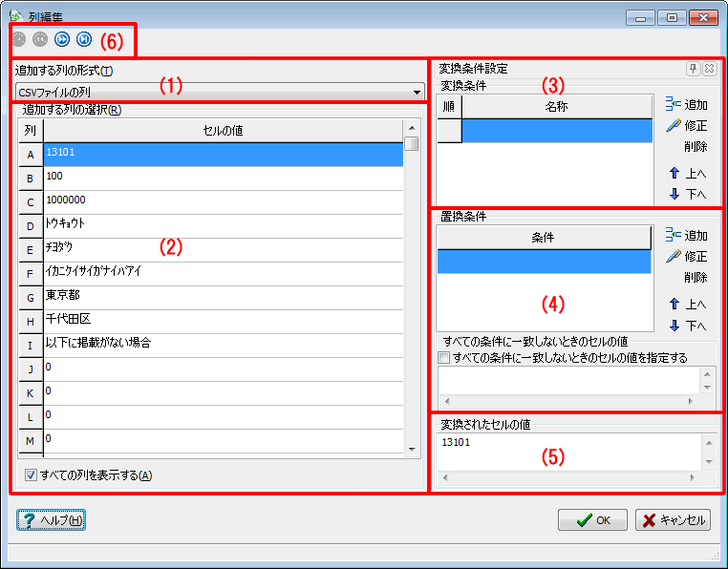Click 修正 pencil in the 置換条件 section
The height and width of the screenshot is (569, 728).
(686, 257)
